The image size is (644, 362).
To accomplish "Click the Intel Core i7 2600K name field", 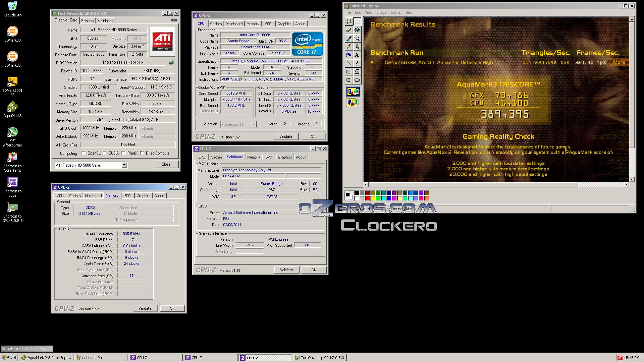I will [255, 35].
